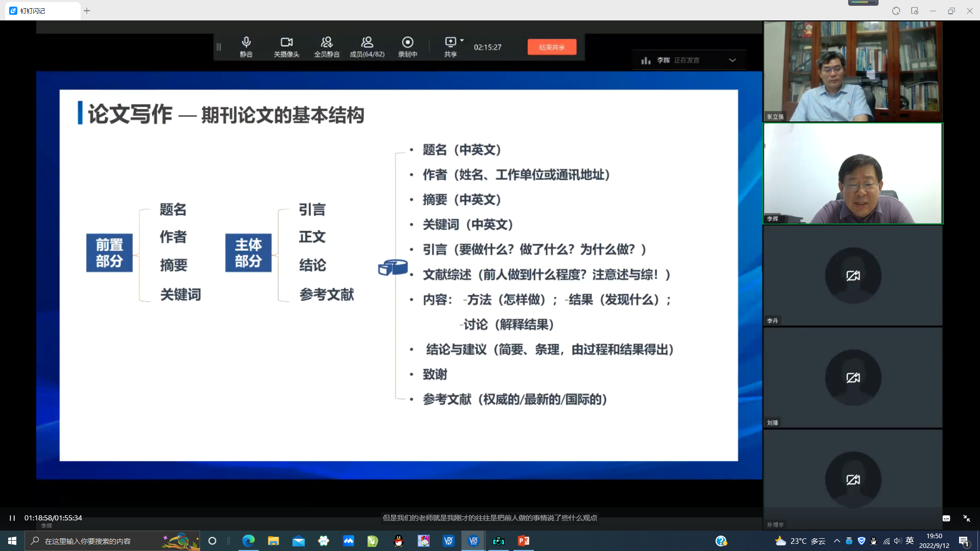Show hidden system tray icons
The width and height of the screenshot is (980, 551).
click(837, 541)
